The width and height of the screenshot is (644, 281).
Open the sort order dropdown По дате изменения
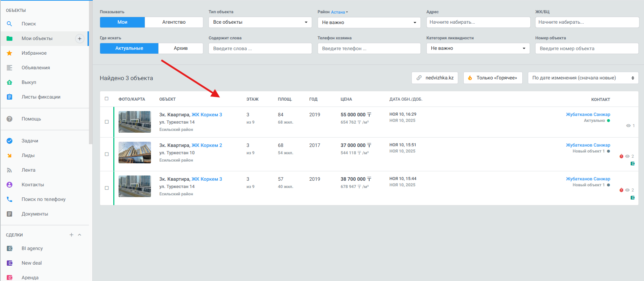[583, 78]
